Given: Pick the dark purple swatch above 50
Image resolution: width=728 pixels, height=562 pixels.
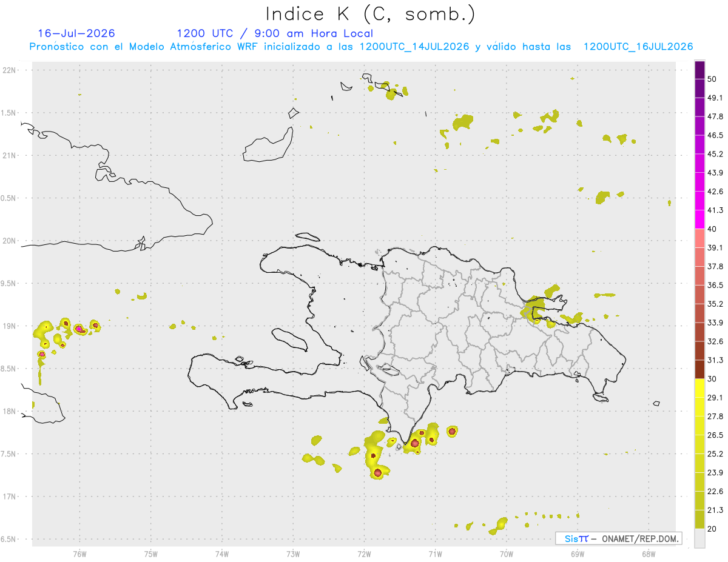Looking at the screenshot, I should coord(699,70).
